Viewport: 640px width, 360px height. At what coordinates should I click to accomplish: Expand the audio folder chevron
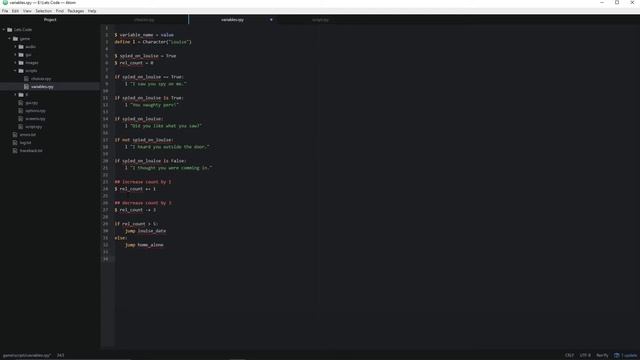pyautogui.click(x=16, y=47)
